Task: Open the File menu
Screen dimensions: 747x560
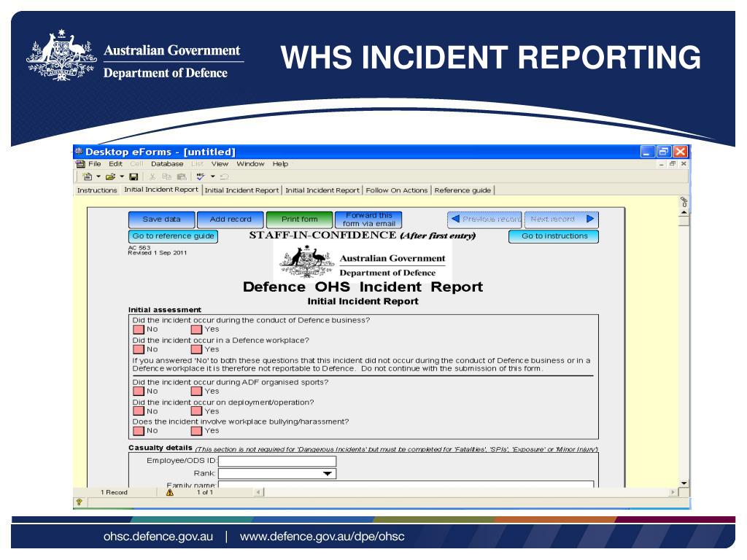Action: pyautogui.click(x=95, y=164)
